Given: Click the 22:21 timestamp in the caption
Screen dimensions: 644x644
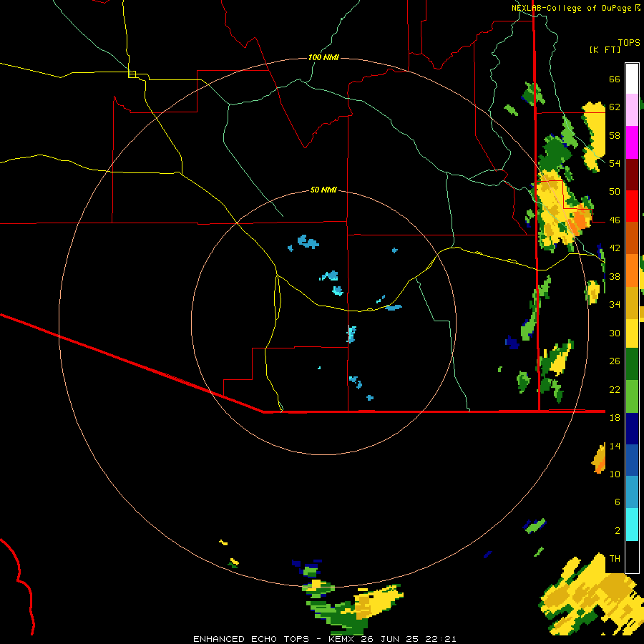Looking at the screenshot, I should click(441, 639).
